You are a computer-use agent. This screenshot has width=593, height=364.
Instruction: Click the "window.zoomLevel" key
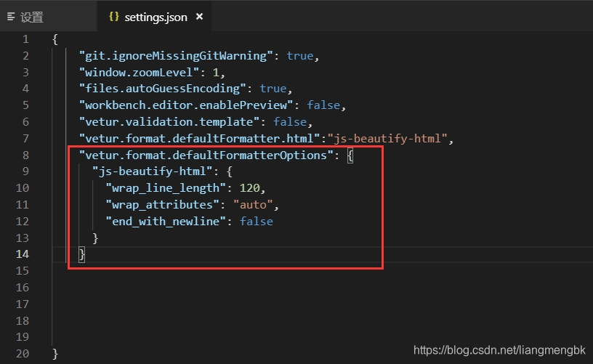pyautogui.click(x=139, y=72)
